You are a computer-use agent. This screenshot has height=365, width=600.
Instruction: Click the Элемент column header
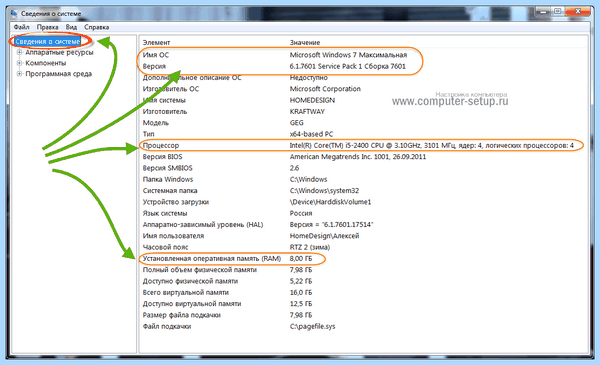click(156, 42)
